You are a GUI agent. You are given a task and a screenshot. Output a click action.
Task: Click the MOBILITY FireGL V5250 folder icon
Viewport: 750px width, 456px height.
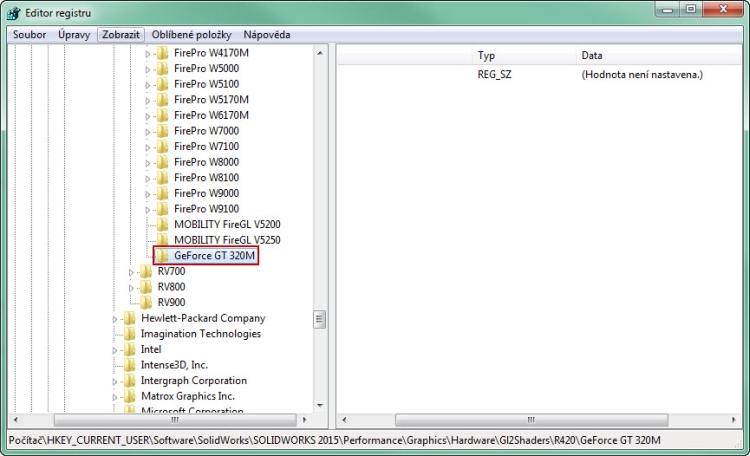163,240
